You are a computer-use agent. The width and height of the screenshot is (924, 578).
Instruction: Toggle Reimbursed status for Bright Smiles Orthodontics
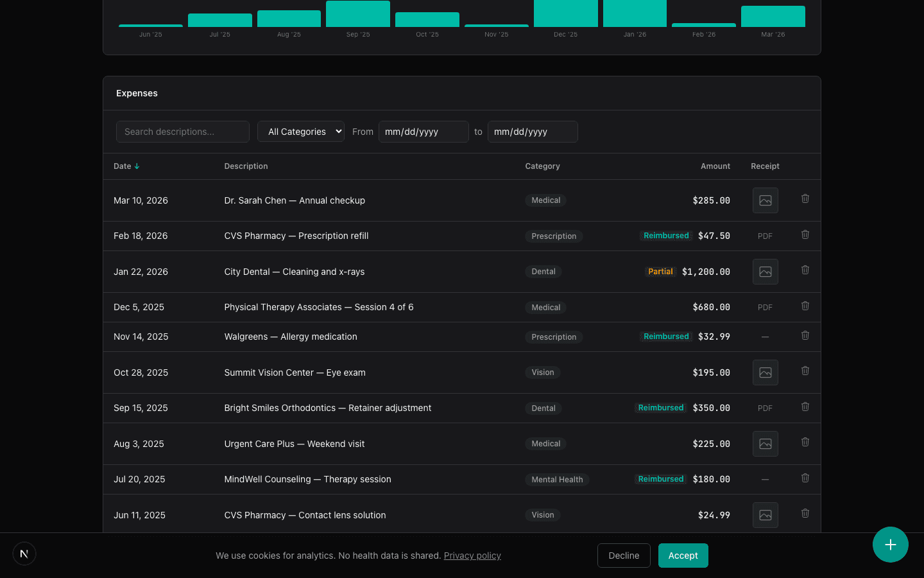(x=660, y=407)
